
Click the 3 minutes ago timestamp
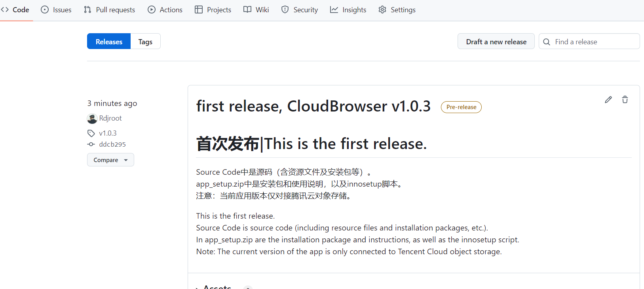112,103
